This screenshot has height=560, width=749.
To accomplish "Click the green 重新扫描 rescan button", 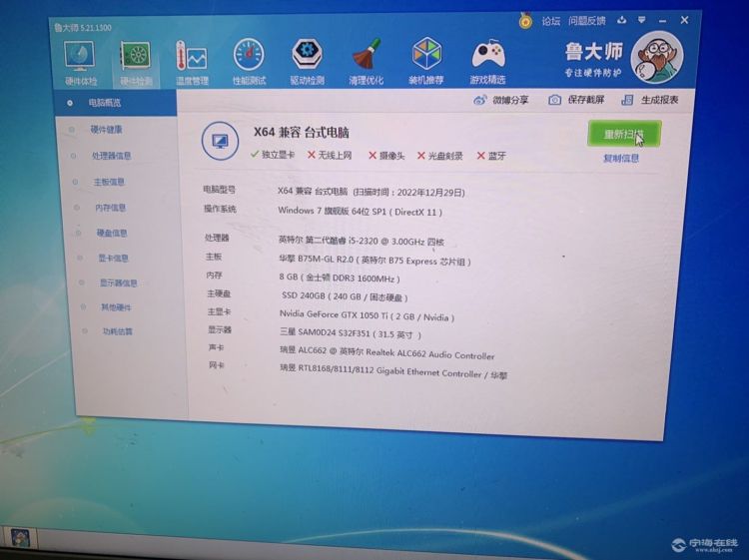I will [x=624, y=133].
